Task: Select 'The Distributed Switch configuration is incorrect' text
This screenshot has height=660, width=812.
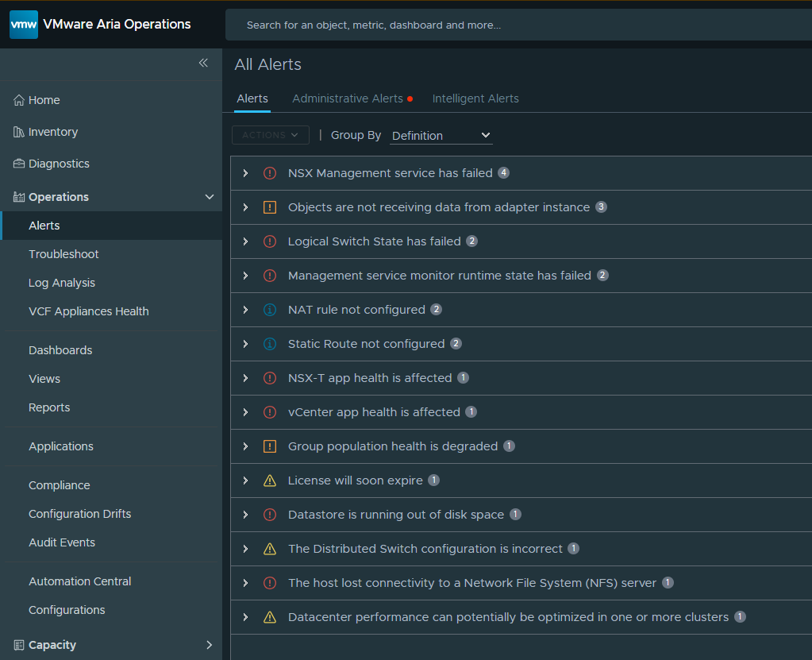Action: tap(425, 549)
